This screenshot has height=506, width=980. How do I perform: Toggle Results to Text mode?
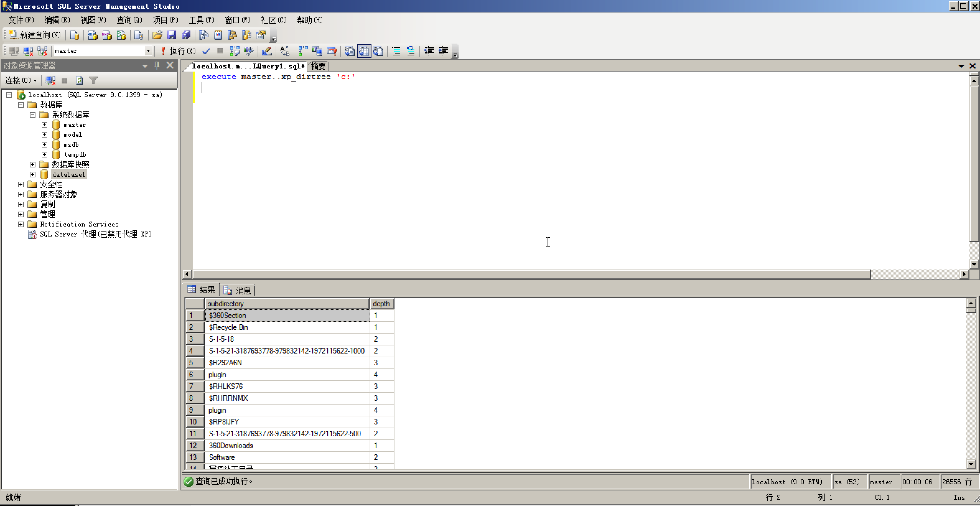[x=349, y=51]
